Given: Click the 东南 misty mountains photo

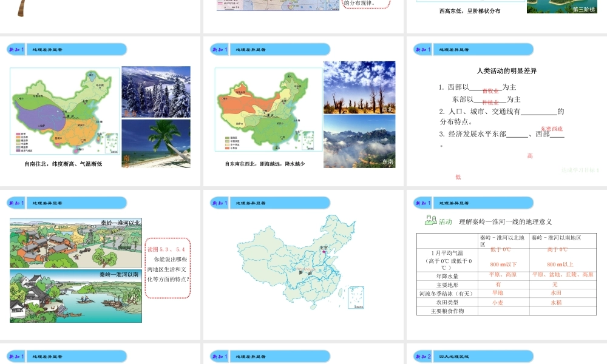Looking at the screenshot, I should [x=359, y=141].
